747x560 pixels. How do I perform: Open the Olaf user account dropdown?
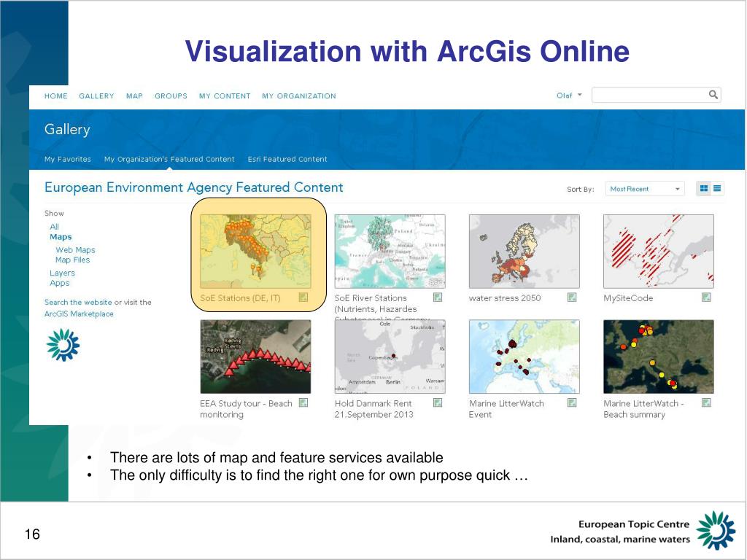pos(569,96)
